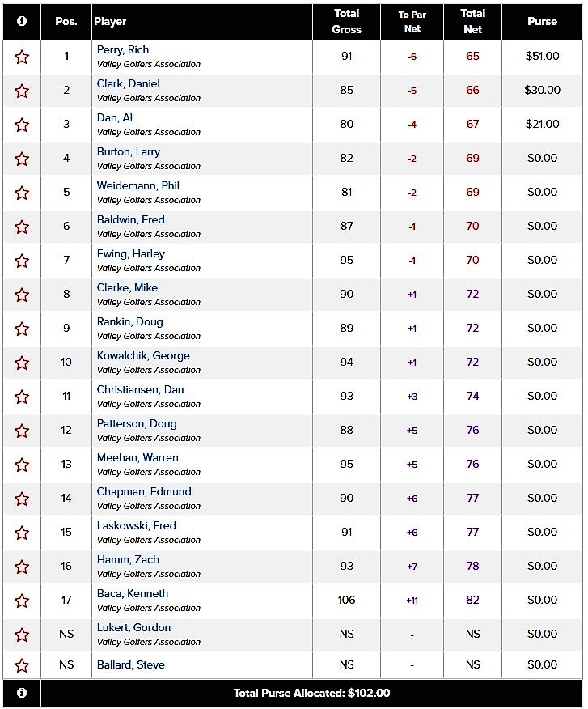Mark Larry Burton as favorite star
The width and height of the screenshot is (588, 709).
tap(22, 159)
